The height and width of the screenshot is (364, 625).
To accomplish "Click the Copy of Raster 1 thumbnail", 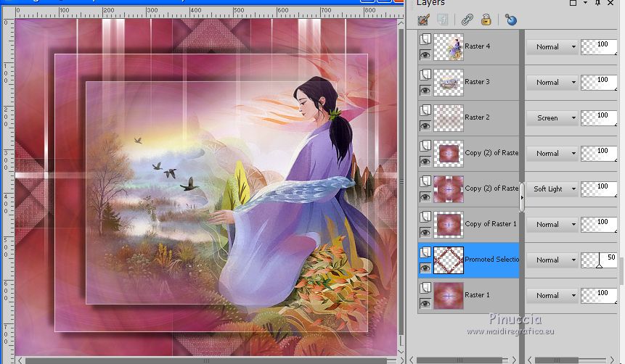I will coord(449,225).
